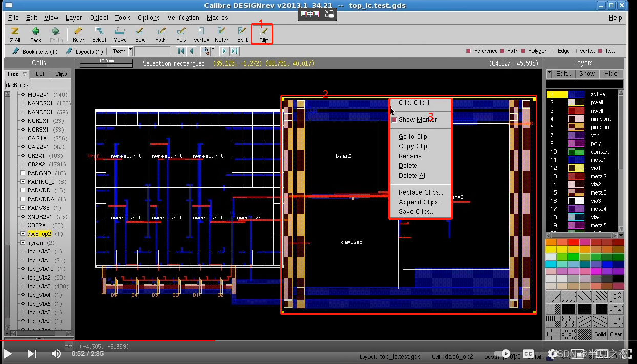The height and width of the screenshot is (364, 637).
Task: Click the contact layer green swatch
Action: [x=576, y=152]
